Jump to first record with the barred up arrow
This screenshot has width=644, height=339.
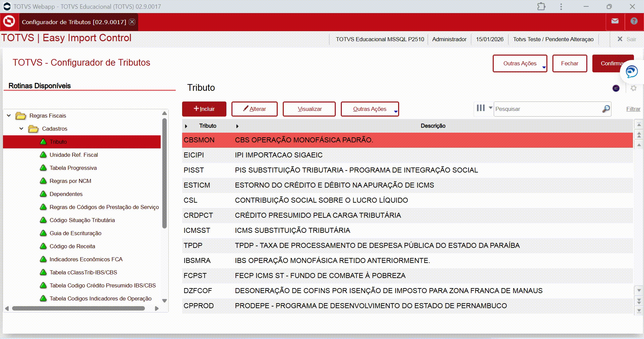click(x=639, y=125)
